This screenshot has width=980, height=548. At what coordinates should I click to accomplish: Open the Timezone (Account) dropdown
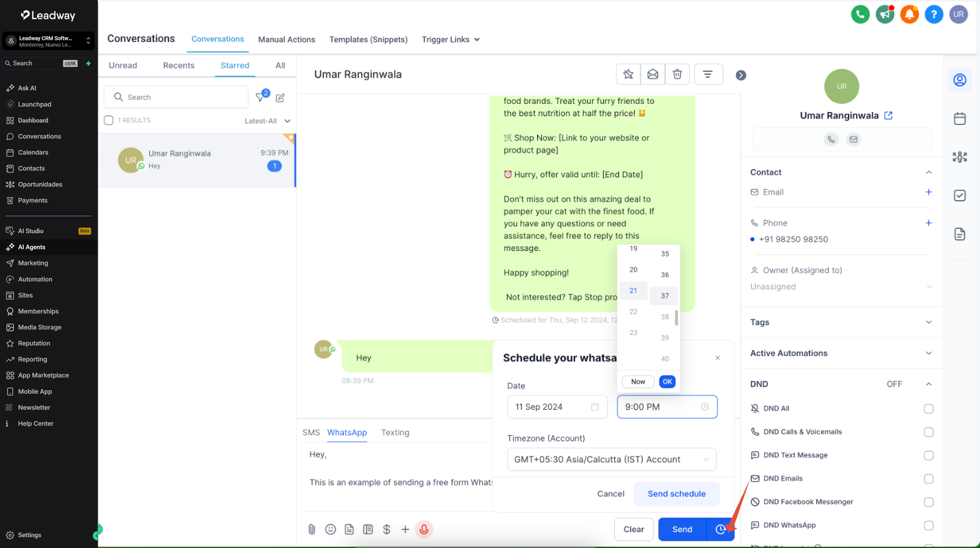(611, 459)
